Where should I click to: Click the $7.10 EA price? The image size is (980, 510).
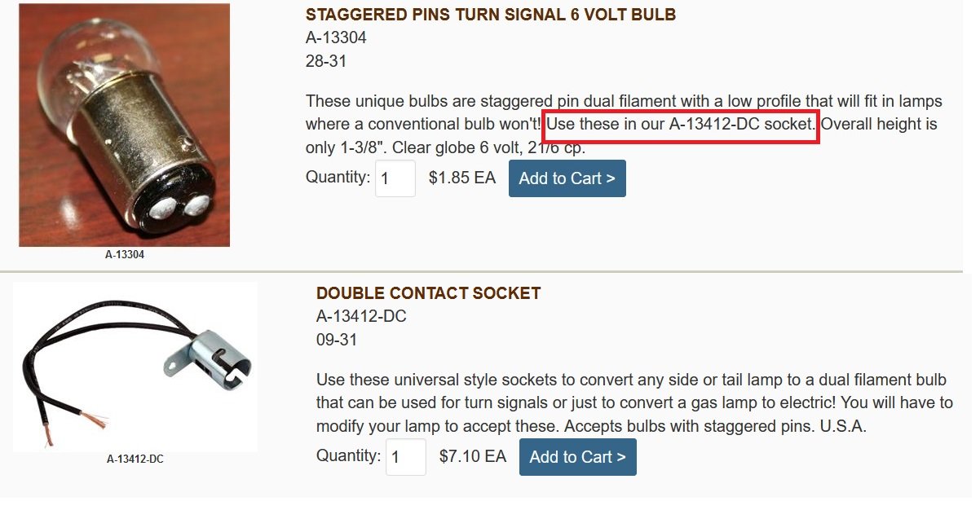pos(472,457)
